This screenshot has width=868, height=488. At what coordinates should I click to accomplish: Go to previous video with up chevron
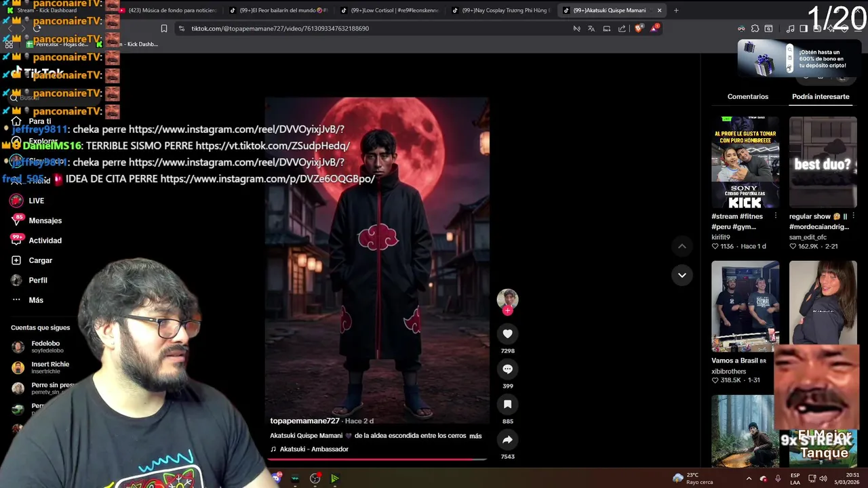click(682, 246)
